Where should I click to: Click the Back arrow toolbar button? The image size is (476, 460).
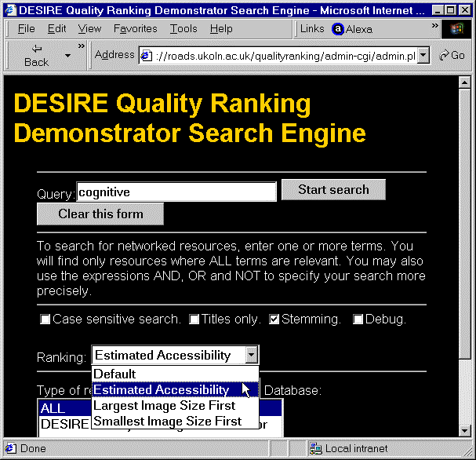click(x=36, y=55)
